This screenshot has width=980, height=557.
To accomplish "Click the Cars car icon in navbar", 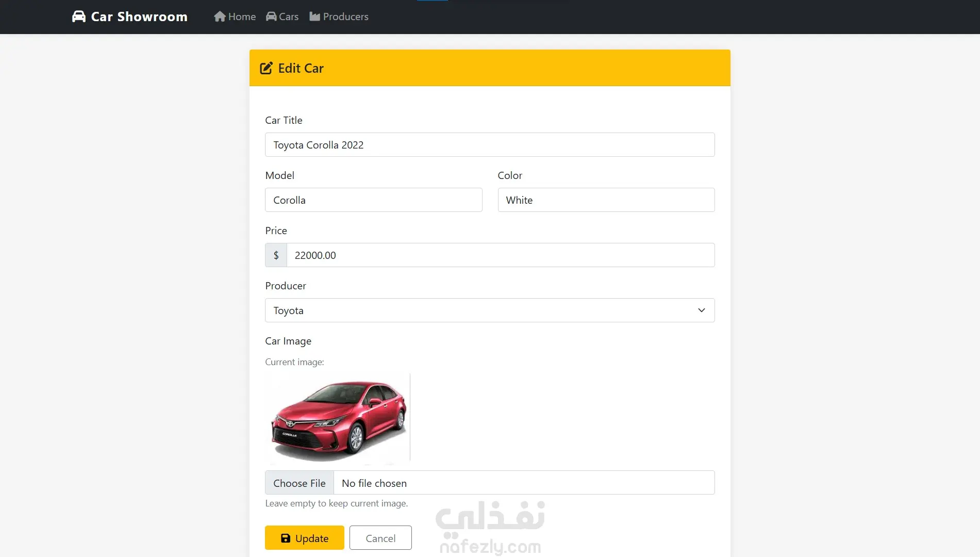I will tap(271, 17).
